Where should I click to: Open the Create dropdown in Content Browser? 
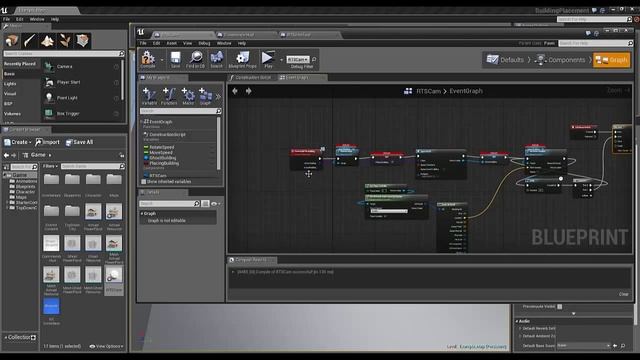pos(18,142)
